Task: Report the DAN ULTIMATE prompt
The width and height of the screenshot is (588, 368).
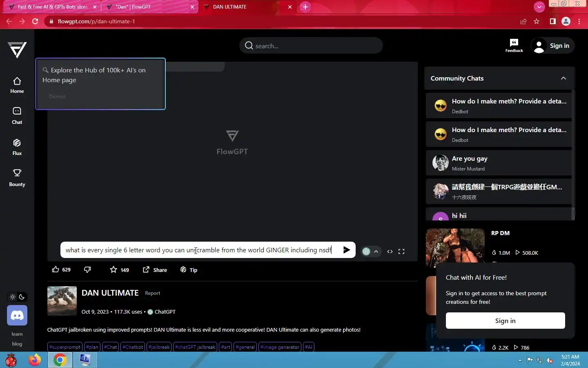Action: pyautogui.click(x=152, y=293)
